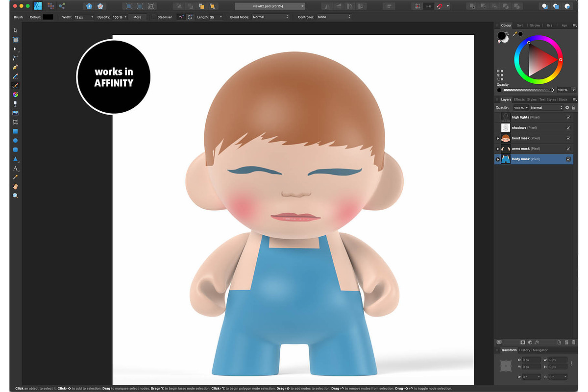Switch to the Swt swatches tab
The image size is (588, 392).
pyautogui.click(x=520, y=25)
